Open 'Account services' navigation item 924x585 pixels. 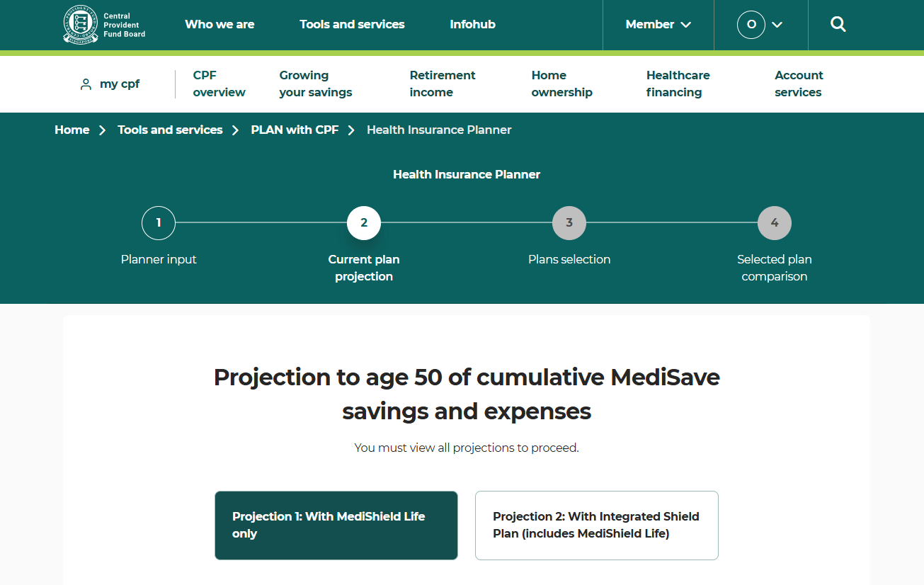pos(798,84)
